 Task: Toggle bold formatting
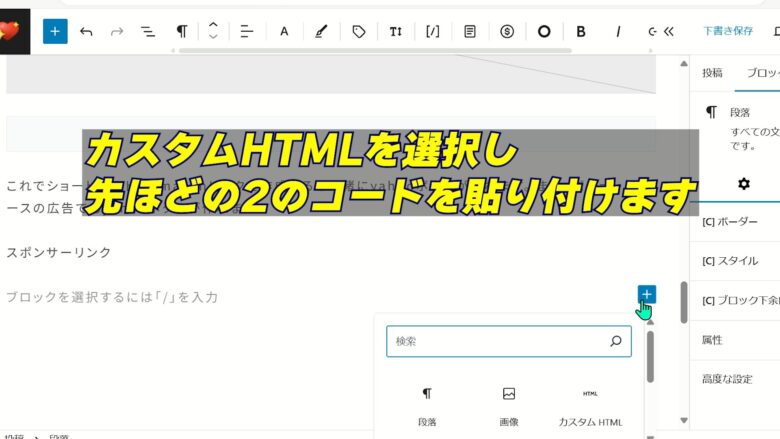click(581, 31)
